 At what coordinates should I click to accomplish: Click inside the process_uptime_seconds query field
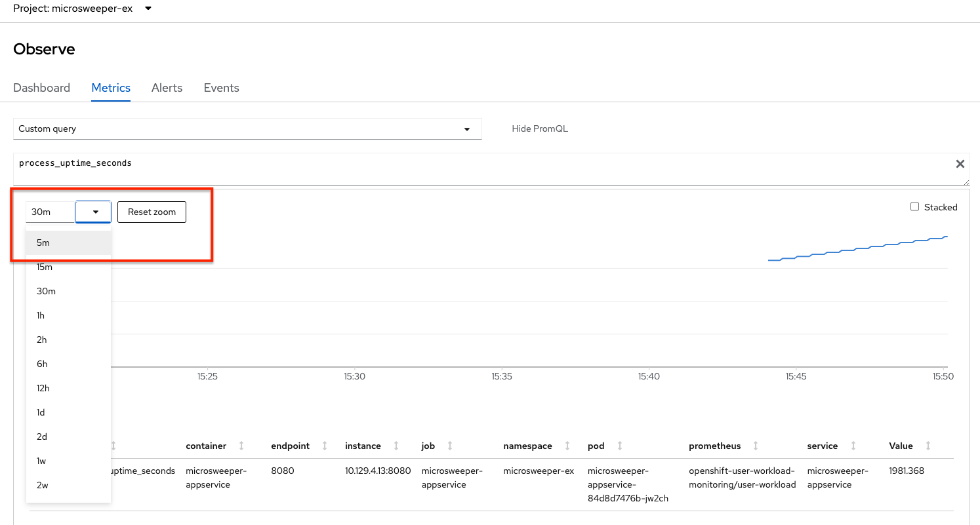point(262,163)
